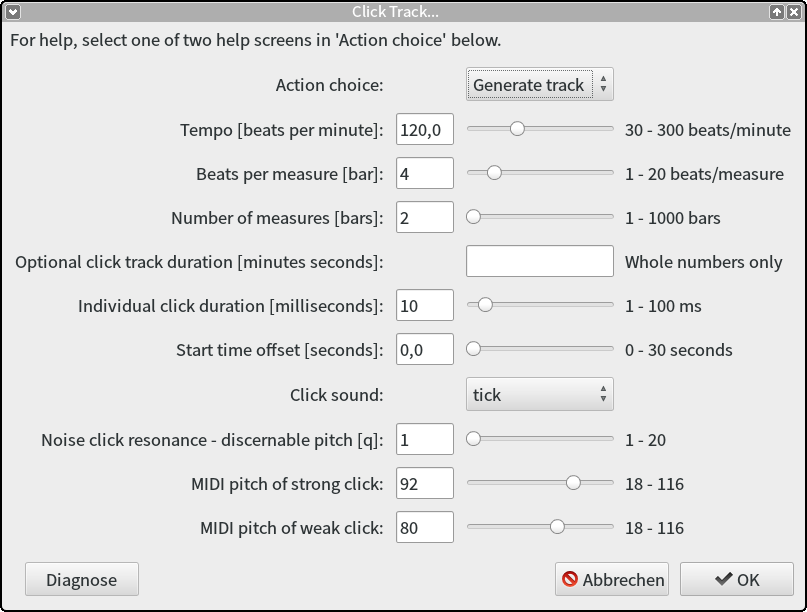Image resolution: width=807 pixels, height=612 pixels.
Task: Open the window menu icon in title bar
Action: coord(13,12)
